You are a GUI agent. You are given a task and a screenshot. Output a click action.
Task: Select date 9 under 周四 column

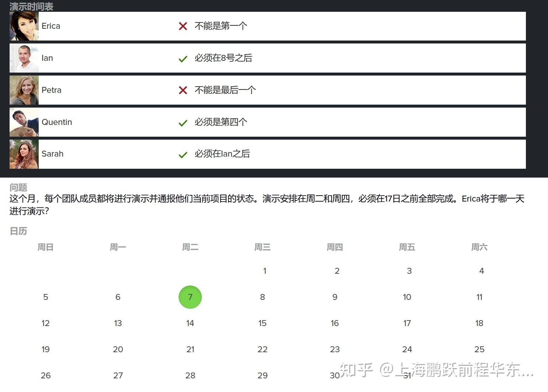[334, 297]
